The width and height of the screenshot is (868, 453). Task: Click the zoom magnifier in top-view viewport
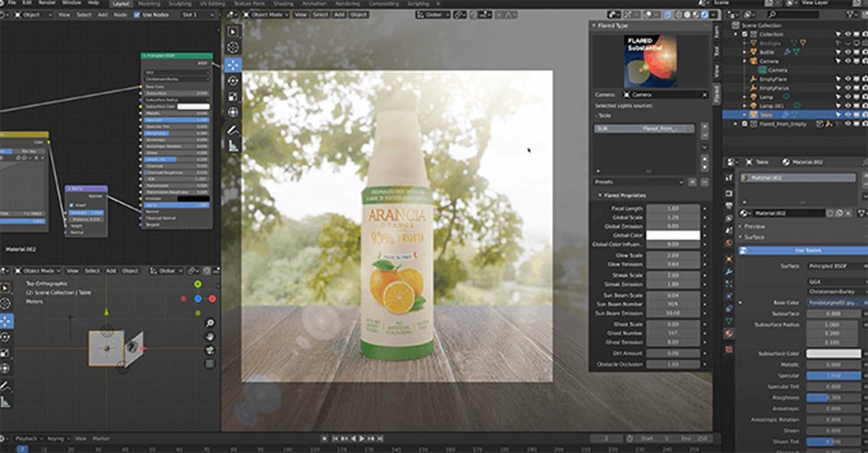pos(210,323)
